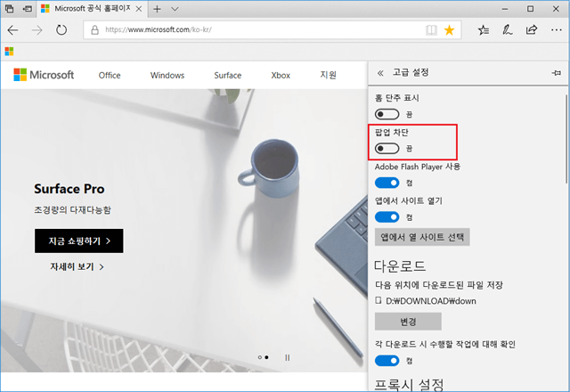Toggle the 홈 단추 표시 switch
Viewport: 570px width, 392px height.
pos(387,114)
